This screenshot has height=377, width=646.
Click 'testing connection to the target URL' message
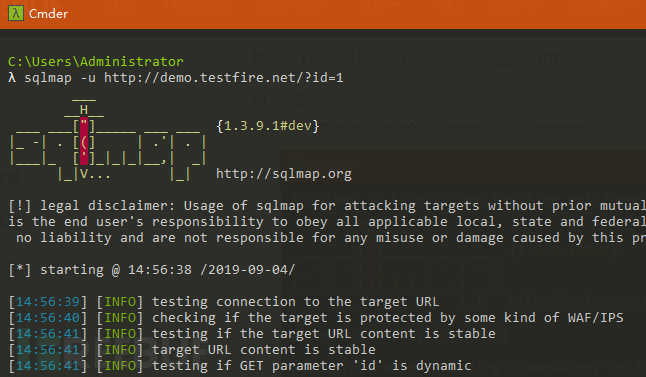295,302
